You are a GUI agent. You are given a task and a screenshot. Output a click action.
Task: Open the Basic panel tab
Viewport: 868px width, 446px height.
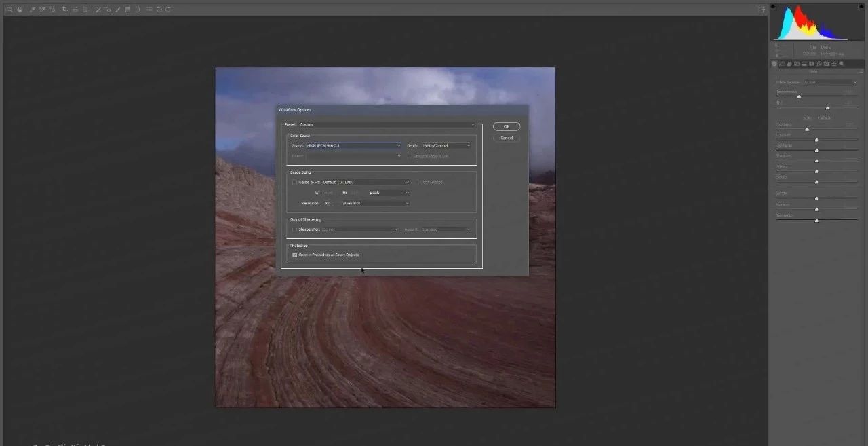(774, 64)
